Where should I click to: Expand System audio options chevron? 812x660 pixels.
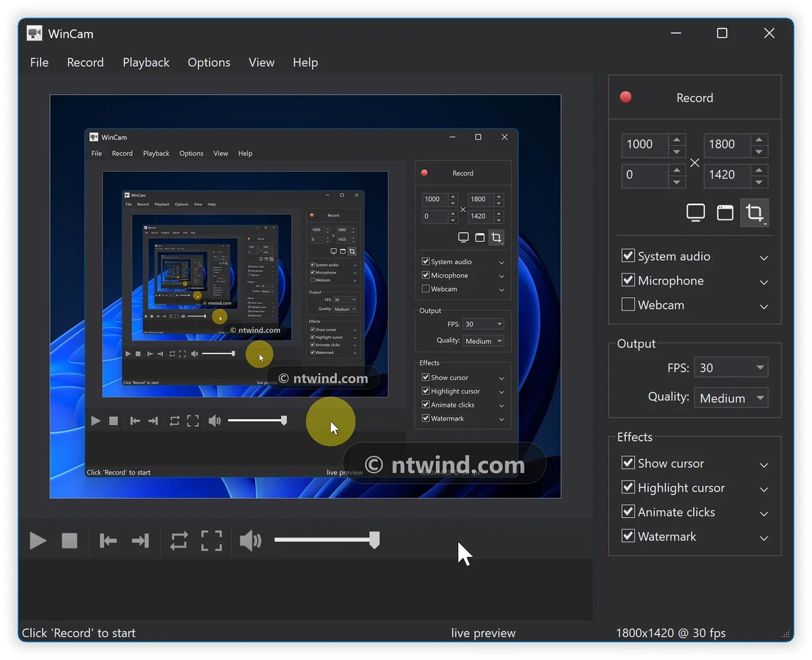(x=764, y=258)
